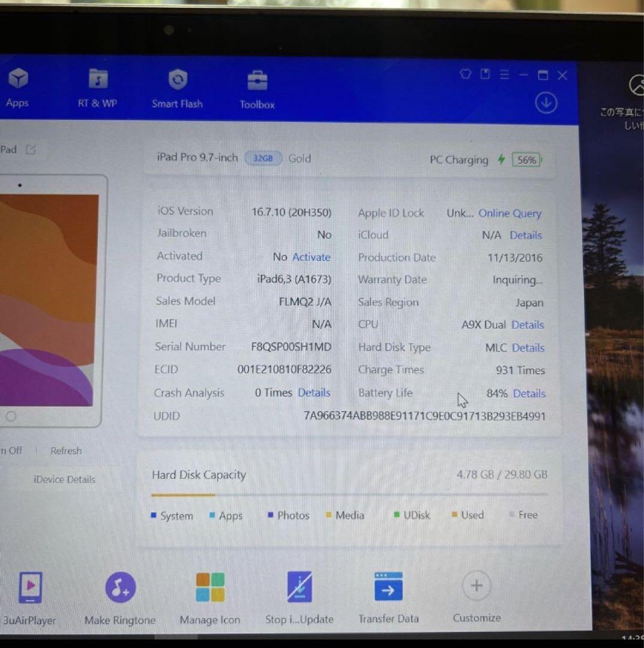The width and height of the screenshot is (644, 648).
Task: Click the Customize plus icon
Action: click(x=476, y=585)
